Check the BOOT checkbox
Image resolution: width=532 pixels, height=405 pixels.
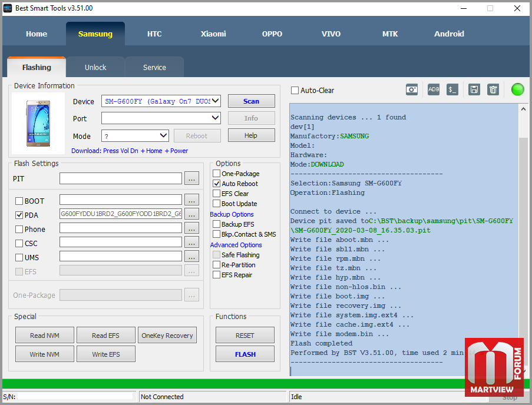[19, 201]
